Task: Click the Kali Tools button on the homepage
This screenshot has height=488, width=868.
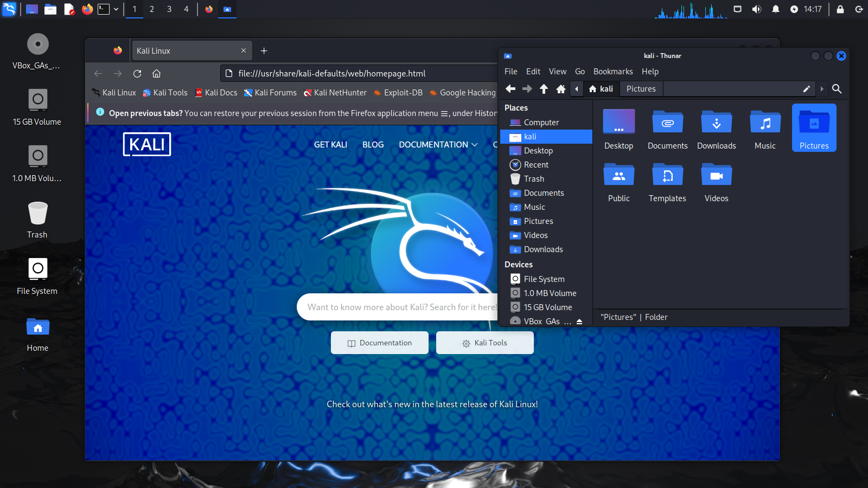Action: (485, 343)
